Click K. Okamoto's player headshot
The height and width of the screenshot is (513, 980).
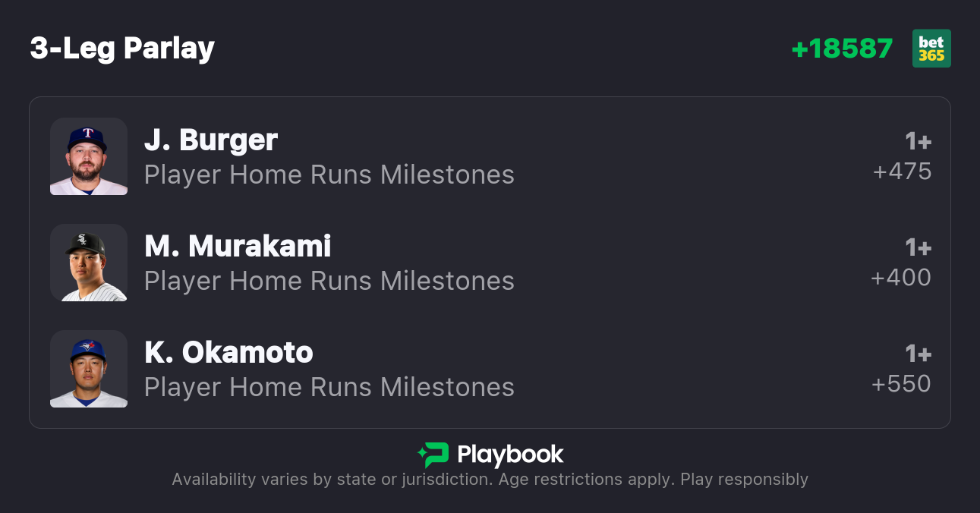[x=89, y=369]
